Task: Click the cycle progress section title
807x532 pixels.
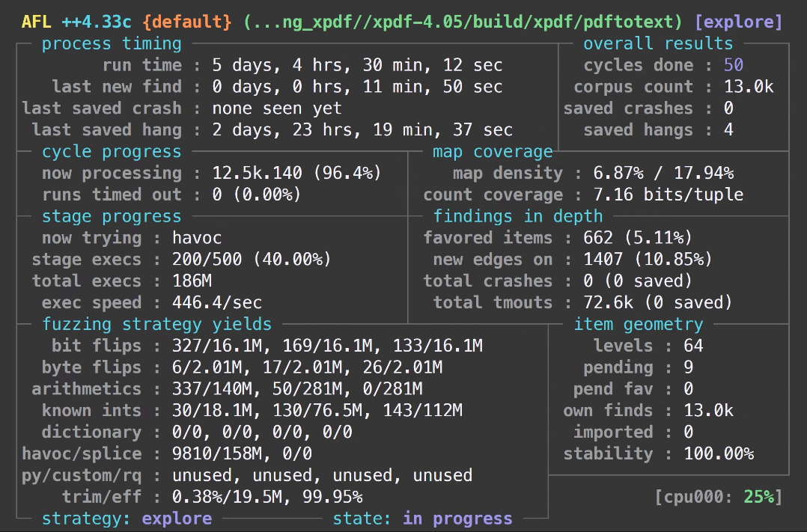Action: 112,151
